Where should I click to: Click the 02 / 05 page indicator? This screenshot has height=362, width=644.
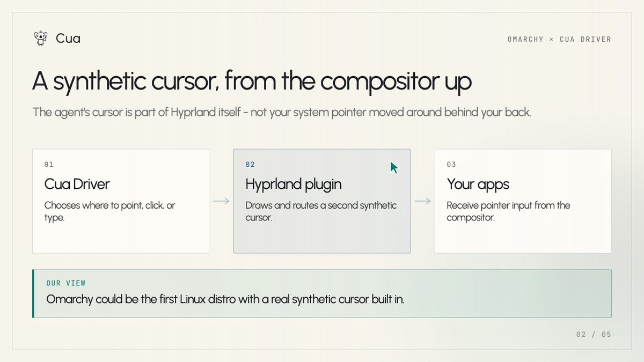(594, 334)
